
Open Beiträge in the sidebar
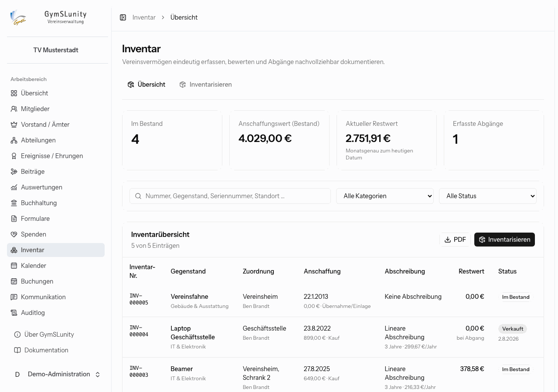(56, 172)
